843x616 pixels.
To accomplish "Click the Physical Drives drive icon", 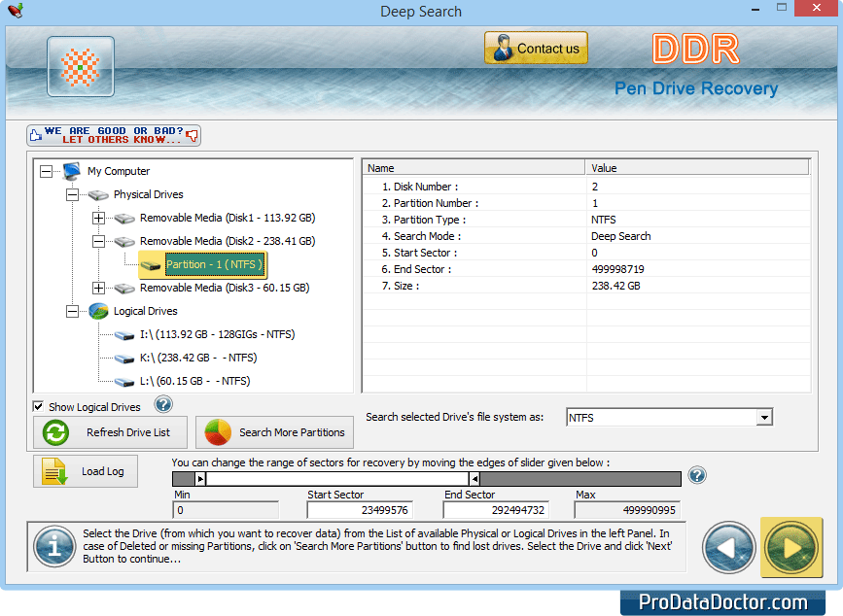I will (x=98, y=195).
